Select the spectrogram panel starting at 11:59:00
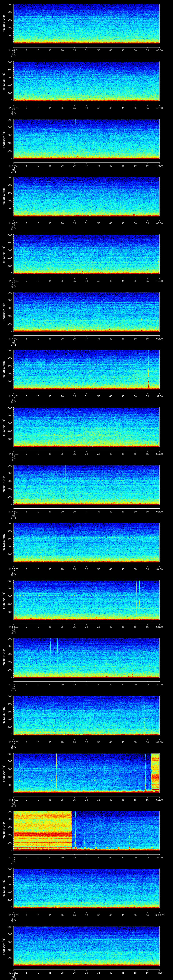Screen dimensions: 173x980 86,889
